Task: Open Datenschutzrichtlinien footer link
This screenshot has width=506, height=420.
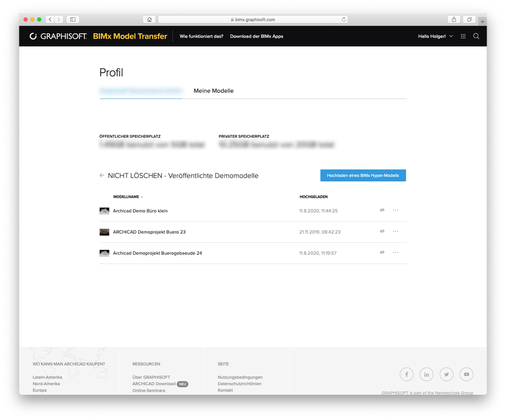Action: click(x=240, y=384)
